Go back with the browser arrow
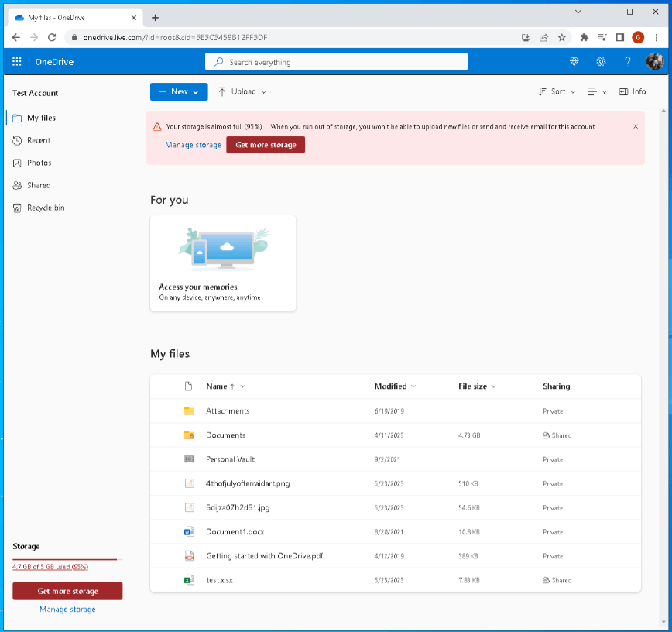 tap(16, 37)
